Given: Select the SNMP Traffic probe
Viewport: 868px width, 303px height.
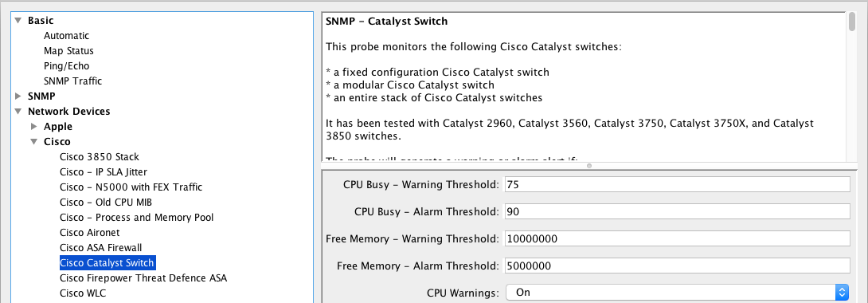Looking at the screenshot, I should [72, 81].
